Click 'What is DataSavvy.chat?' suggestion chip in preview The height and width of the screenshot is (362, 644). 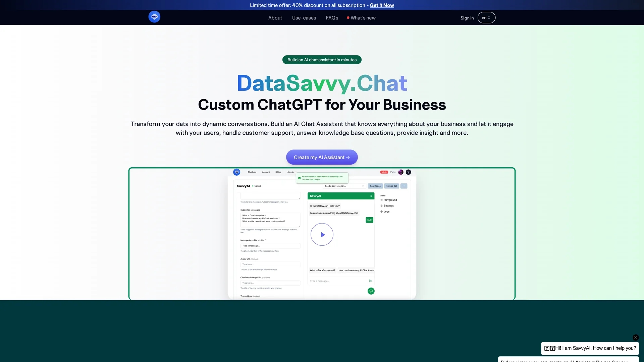point(322,270)
